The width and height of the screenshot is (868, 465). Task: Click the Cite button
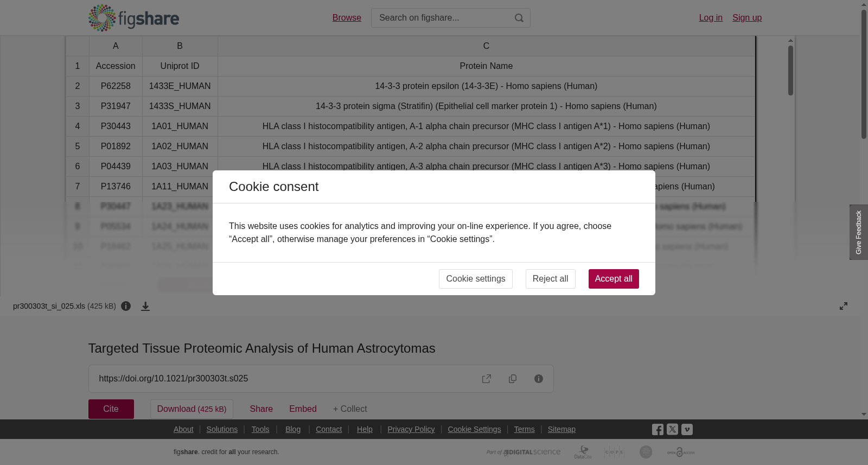click(x=111, y=409)
